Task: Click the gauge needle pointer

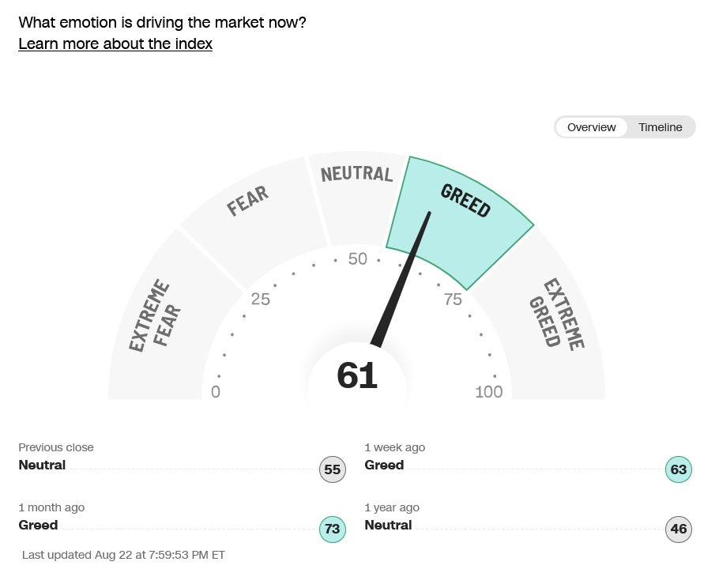Action: tap(400, 279)
